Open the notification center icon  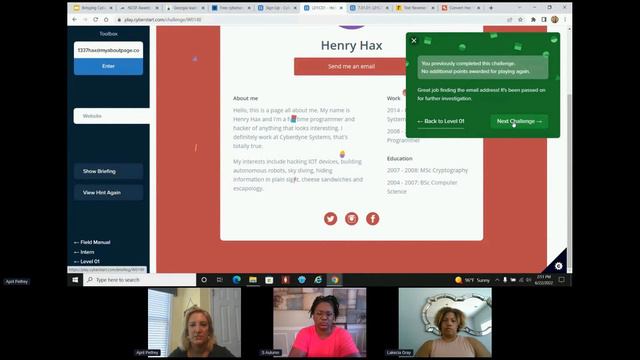pyautogui.click(x=562, y=280)
